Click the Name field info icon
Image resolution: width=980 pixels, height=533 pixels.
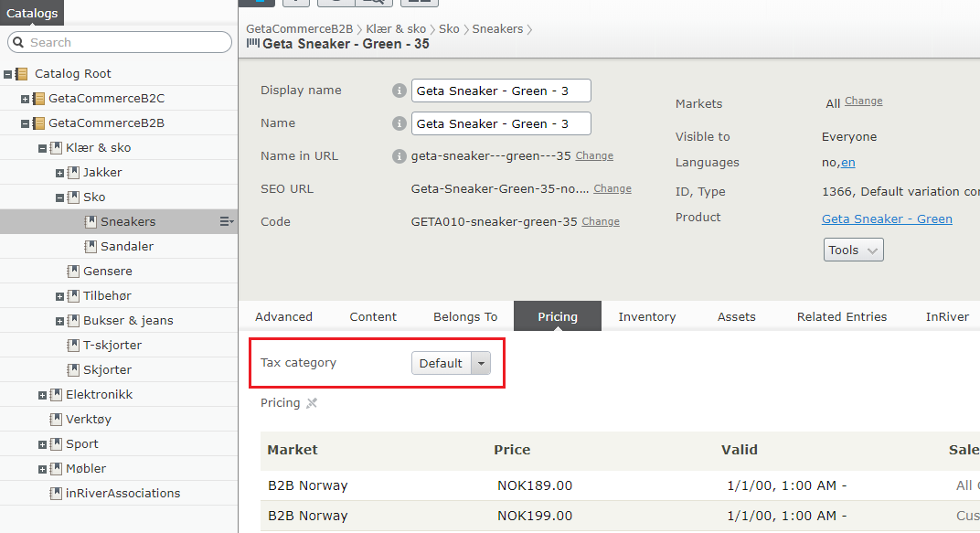[399, 123]
